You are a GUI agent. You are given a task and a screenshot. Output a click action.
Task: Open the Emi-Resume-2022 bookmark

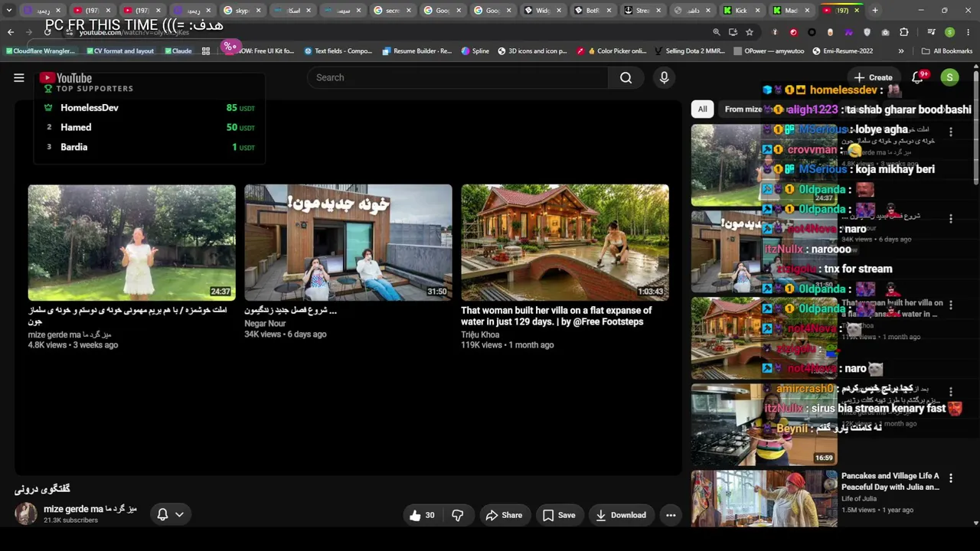(842, 51)
